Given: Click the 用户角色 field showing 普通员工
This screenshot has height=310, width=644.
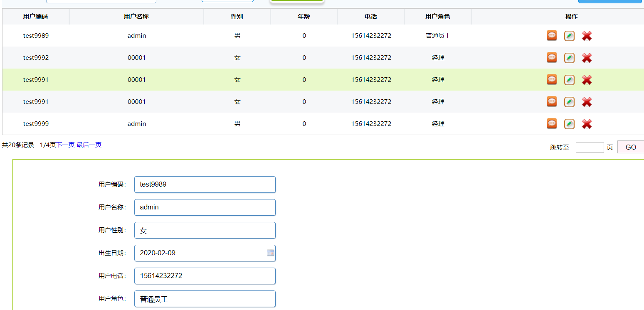Looking at the screenshot, I should (205, 299).
